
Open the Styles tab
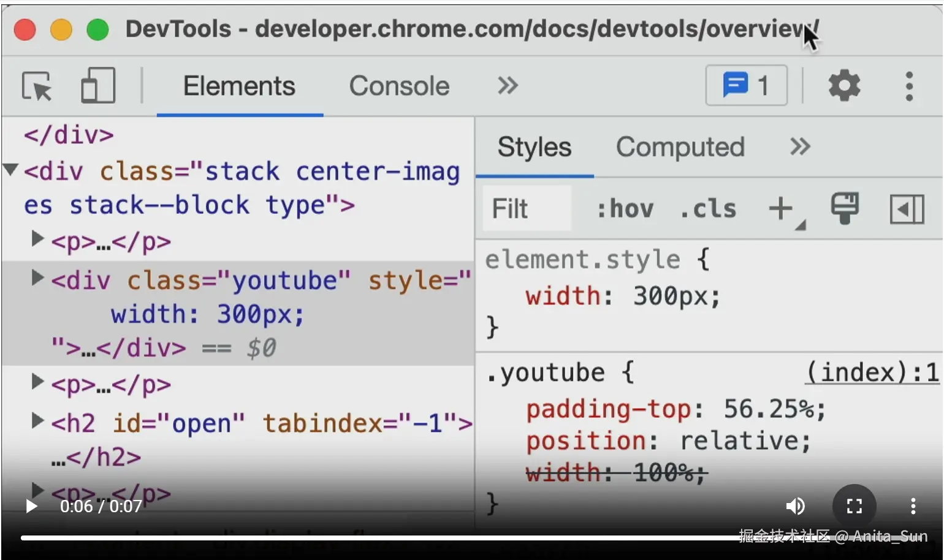(x=534, y=147)
